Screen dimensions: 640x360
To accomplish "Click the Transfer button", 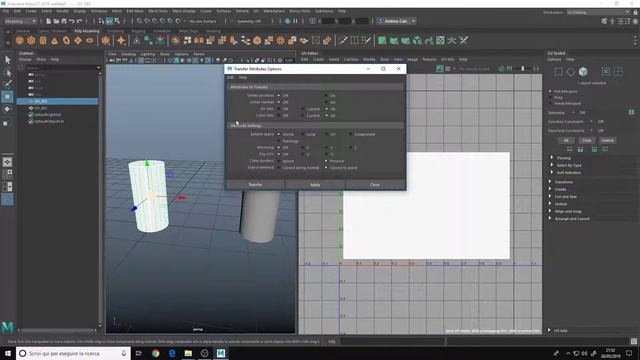I will [x=256, y=185].
